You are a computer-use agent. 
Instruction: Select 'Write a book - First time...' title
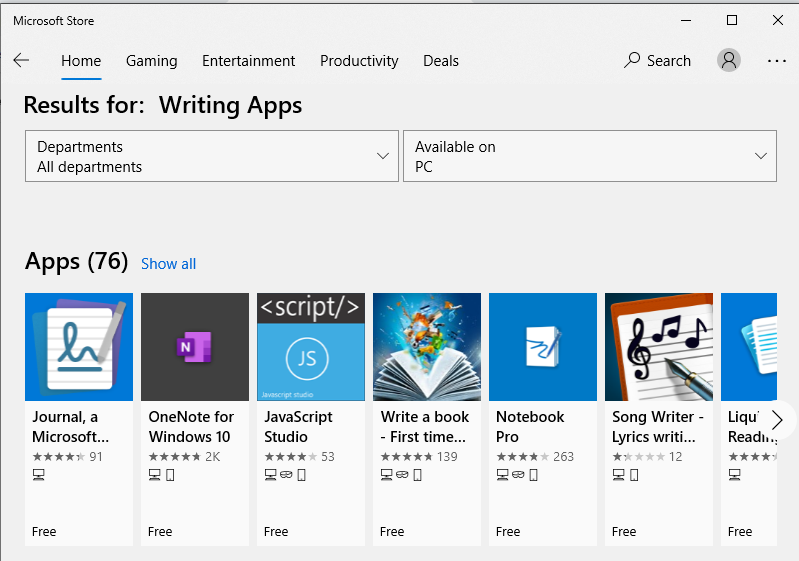tap(424, 427)
